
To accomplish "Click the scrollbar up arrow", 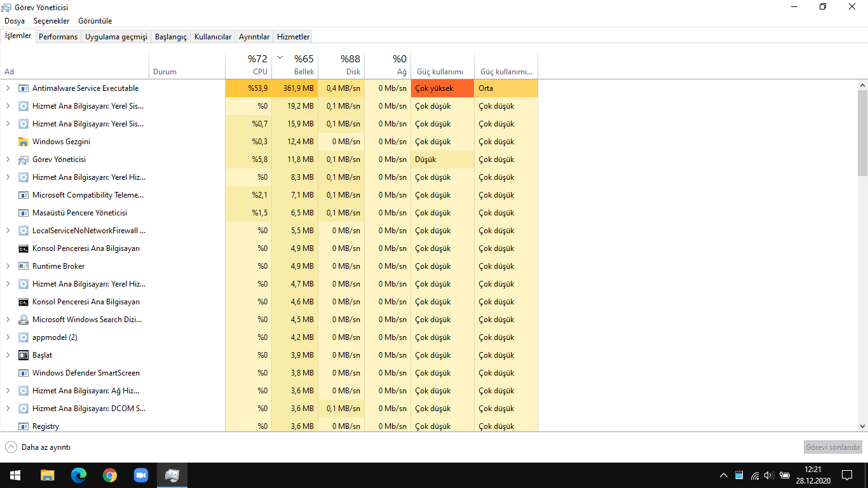I will tap(862, 85).
